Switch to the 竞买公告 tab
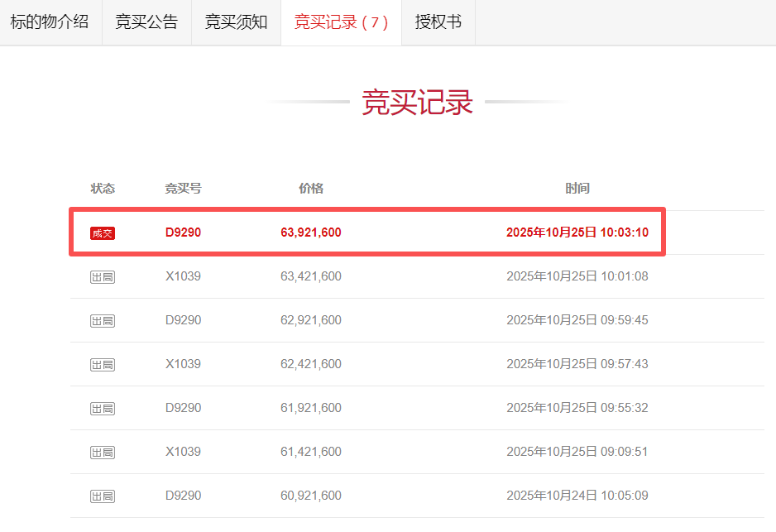The height and width of the screenshot is (532, 776). [146, 22]
